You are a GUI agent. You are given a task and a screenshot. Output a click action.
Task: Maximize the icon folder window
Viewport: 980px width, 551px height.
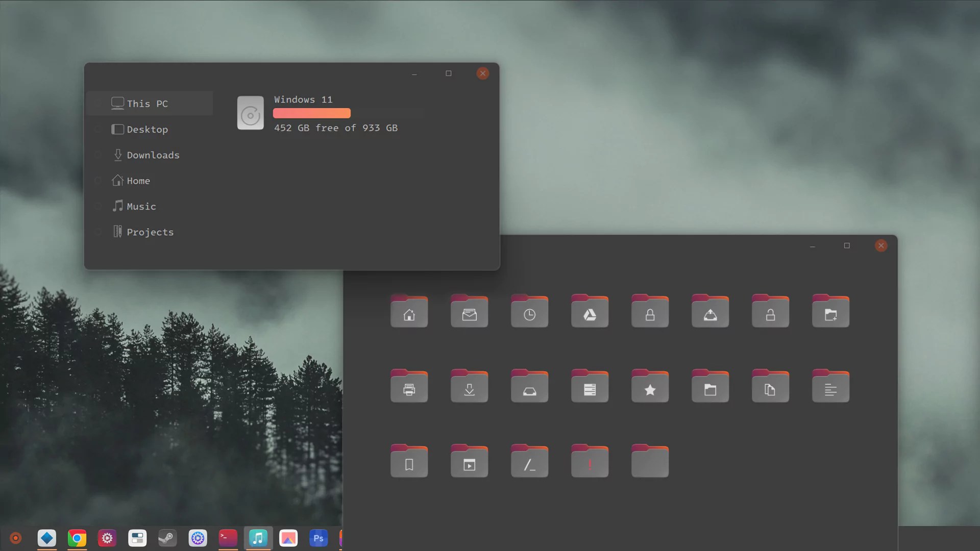tap(847, 246)
